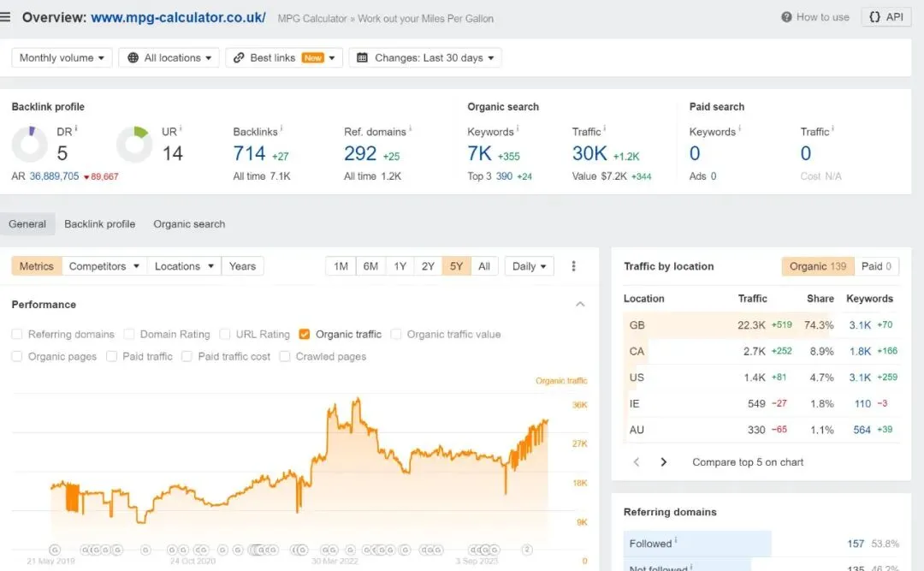Click the calendar icon in Changes filter
Viewport: 924px width, 571px height.
[x=363, y=58]
